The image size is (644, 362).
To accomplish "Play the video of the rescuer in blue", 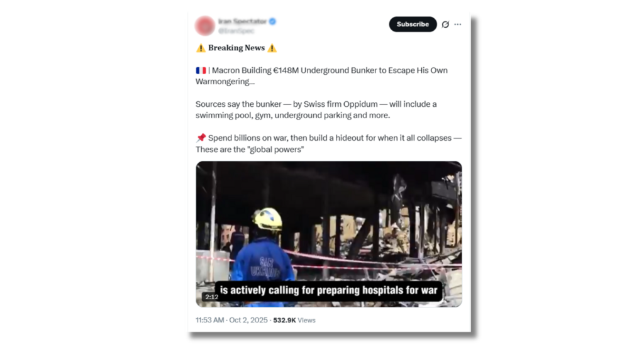I will click(x=328, y=234).
